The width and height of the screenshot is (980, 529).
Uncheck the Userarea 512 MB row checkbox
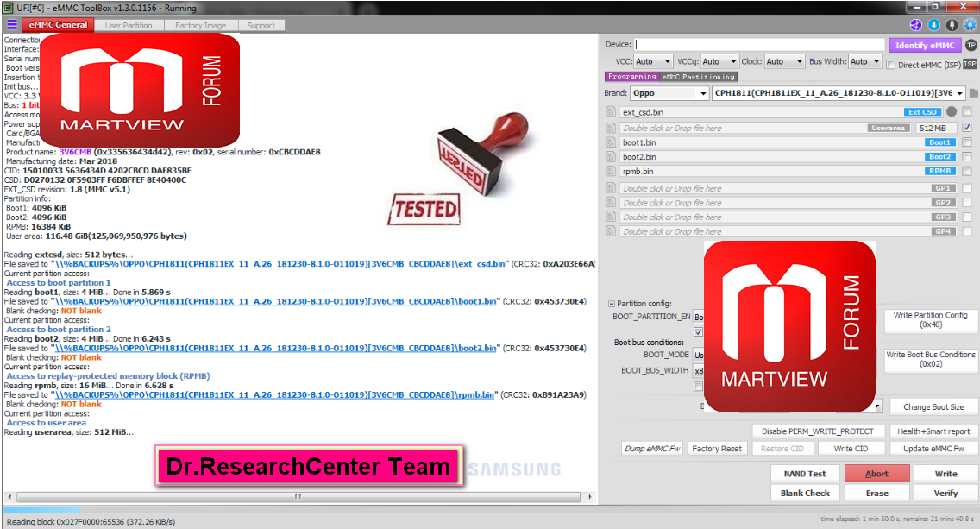(x=967, y=128)
